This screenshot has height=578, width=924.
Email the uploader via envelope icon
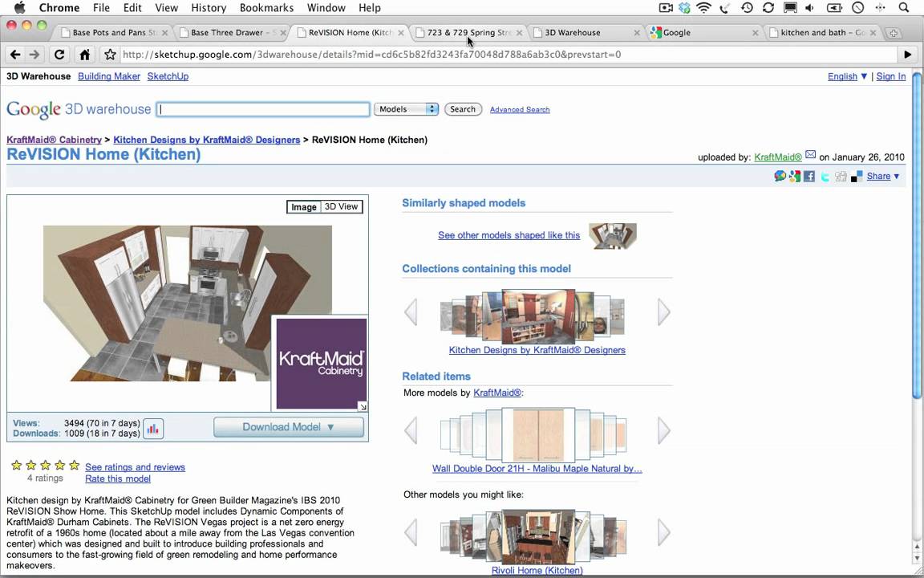coord(810,154)
